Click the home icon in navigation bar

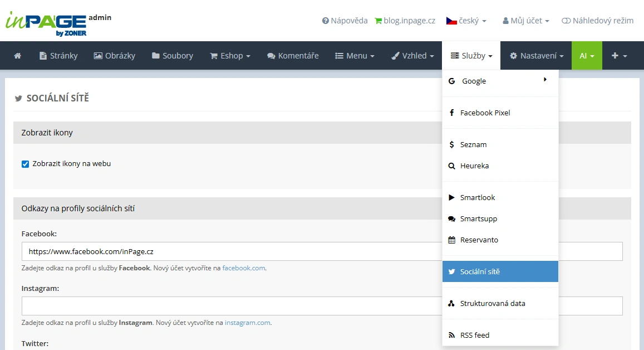coord(18,56)
